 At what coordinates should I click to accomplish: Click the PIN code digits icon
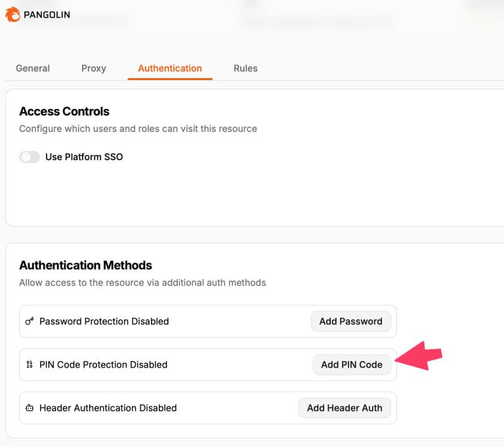coord(30,364)
